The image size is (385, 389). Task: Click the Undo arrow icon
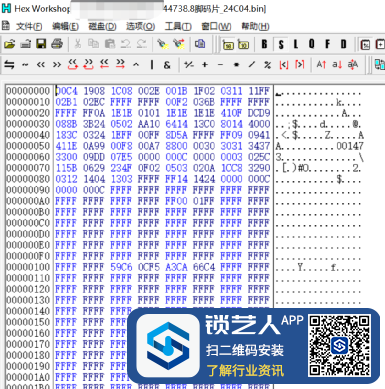point(126,44)
